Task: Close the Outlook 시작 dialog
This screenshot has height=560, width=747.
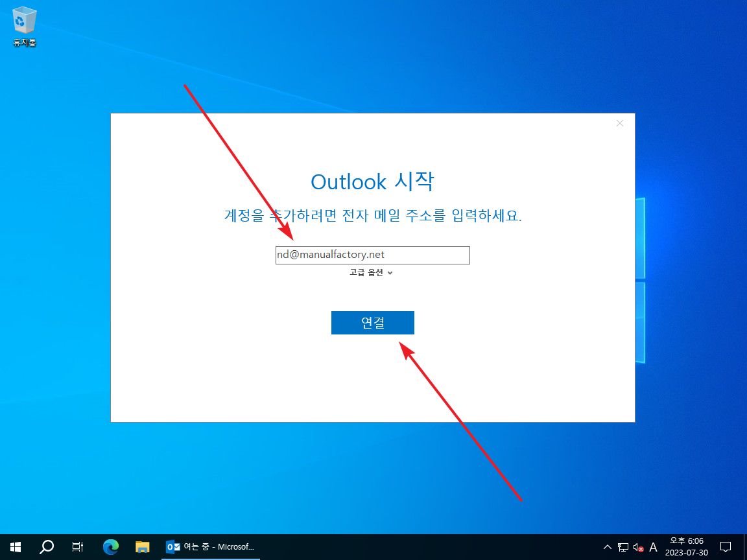Action: pyautogui.click(x=620, y=123)
